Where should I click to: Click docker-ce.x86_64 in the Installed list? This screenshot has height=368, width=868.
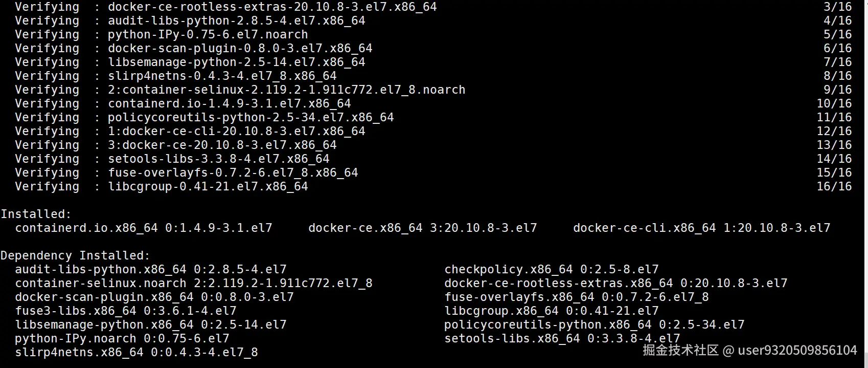[x=365, y=228]
